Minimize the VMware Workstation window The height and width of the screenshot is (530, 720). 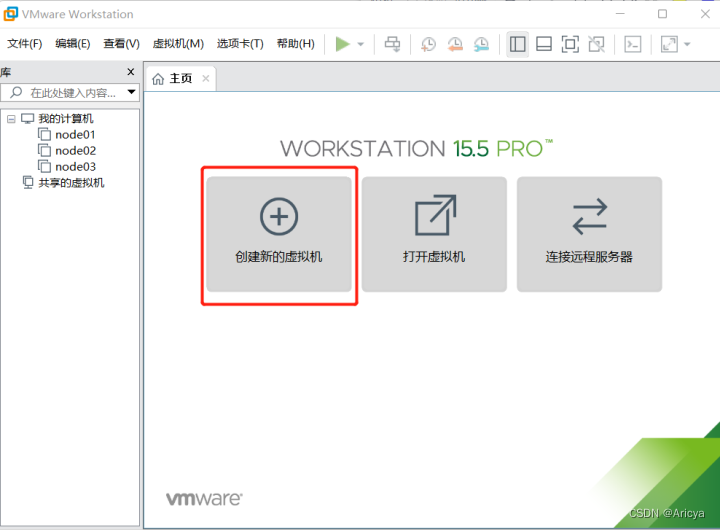(x=620, y=14)
